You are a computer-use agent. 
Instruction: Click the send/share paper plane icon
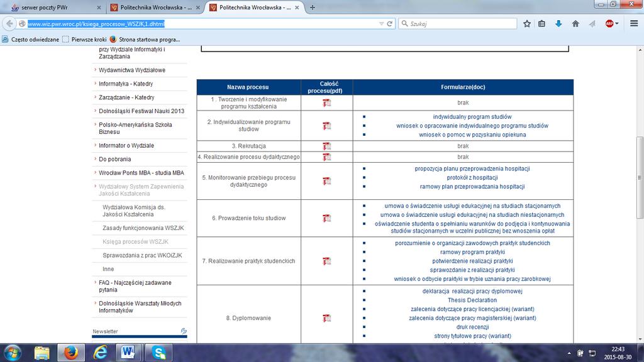click(x=592, y=24)
